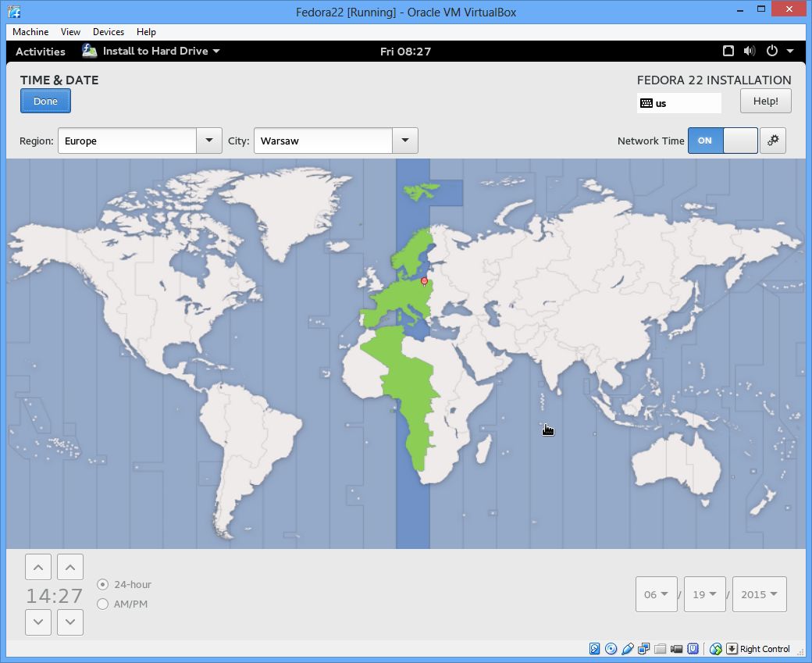Click the Warsaw red pin on map
The height and width of the screenshot is (663, 812).
pos(424,281)
